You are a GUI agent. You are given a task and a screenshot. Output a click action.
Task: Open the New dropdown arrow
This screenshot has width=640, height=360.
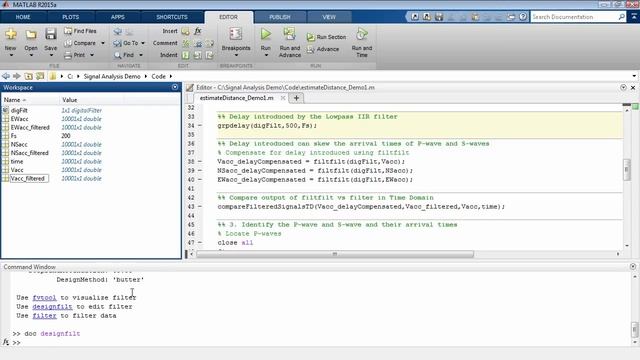[x=11, y=56]
